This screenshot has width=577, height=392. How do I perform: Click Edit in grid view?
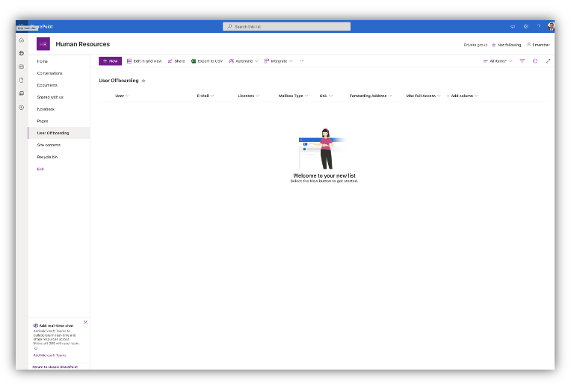[x=144, y=61]
